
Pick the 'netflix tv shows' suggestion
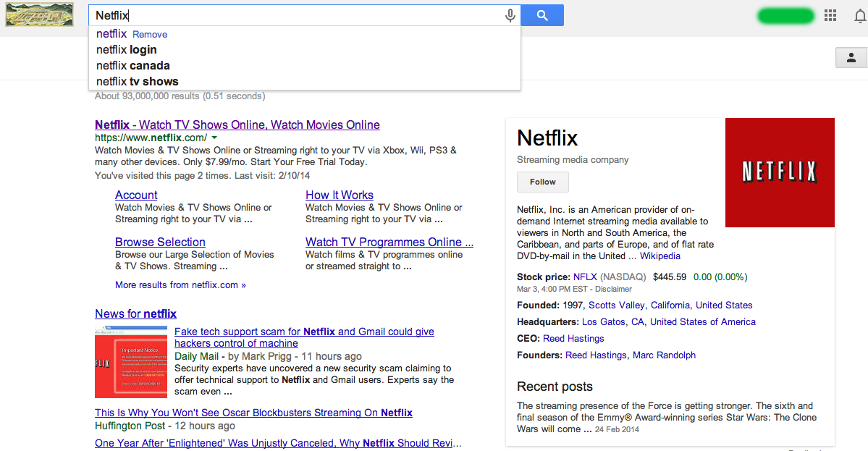coord(138,82)
